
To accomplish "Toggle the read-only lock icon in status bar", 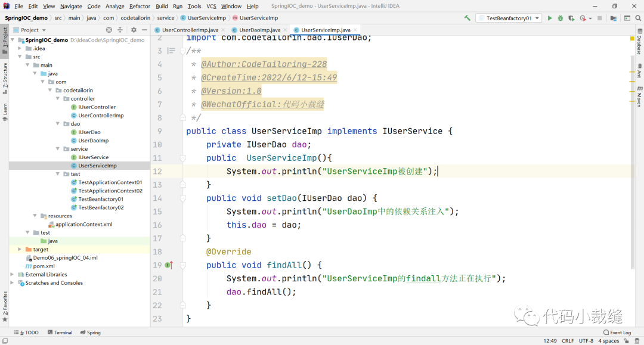I will pyautogui.click(x=626, y=341).
